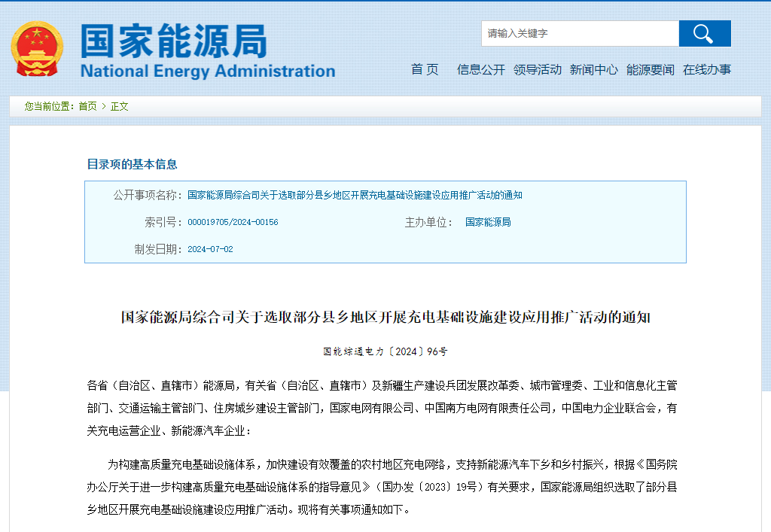
Task: Click the 正文 breadcrumb item
Action: [120, 106]
